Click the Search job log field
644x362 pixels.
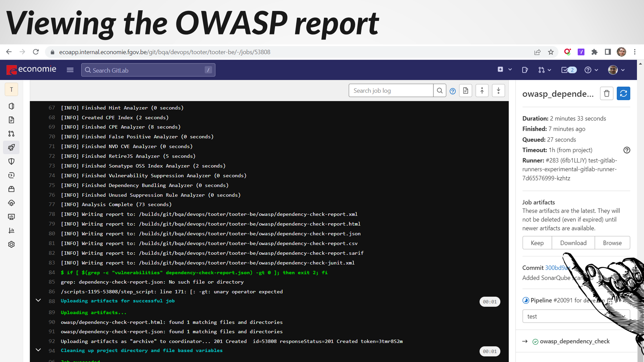391,91
